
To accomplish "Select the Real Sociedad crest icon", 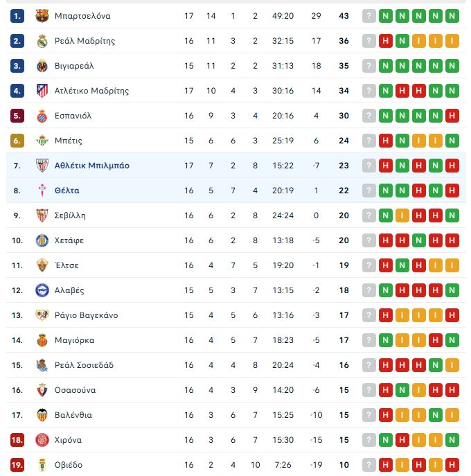I will (x=42, y=365).
